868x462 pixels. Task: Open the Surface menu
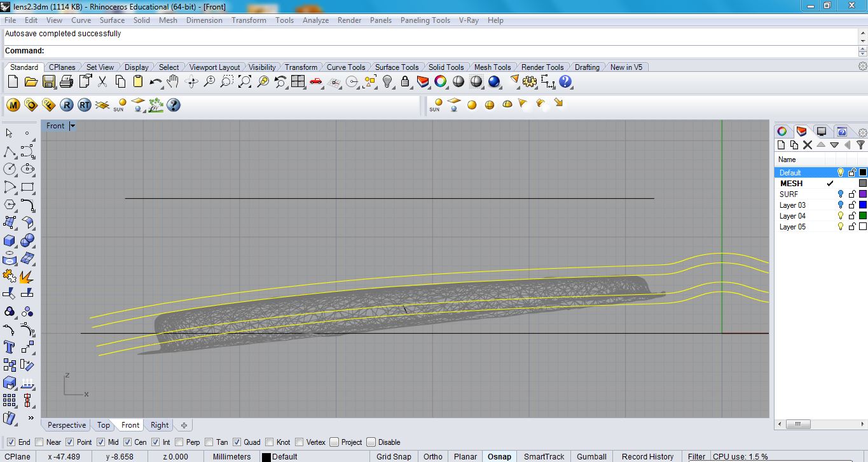tap(112, 20)
